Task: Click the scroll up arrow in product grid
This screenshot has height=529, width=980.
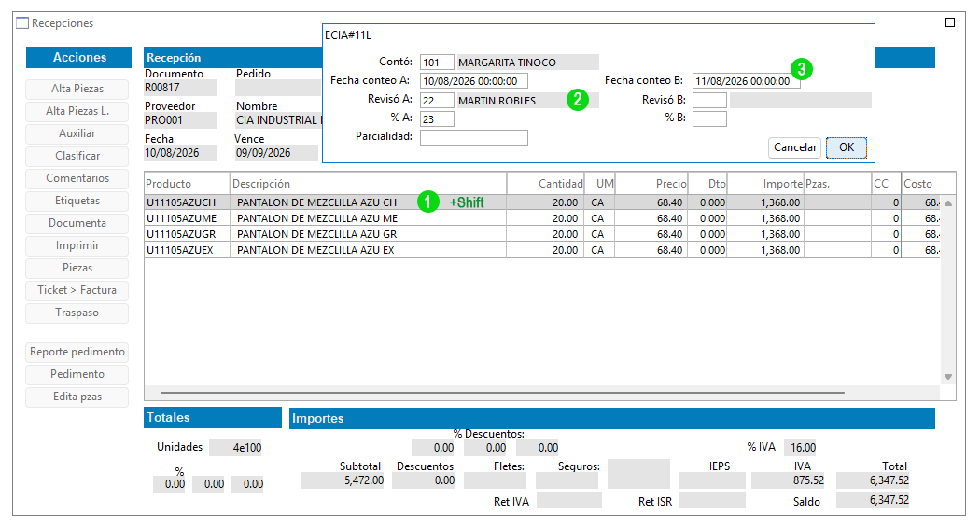Action: tap(948, 203)
